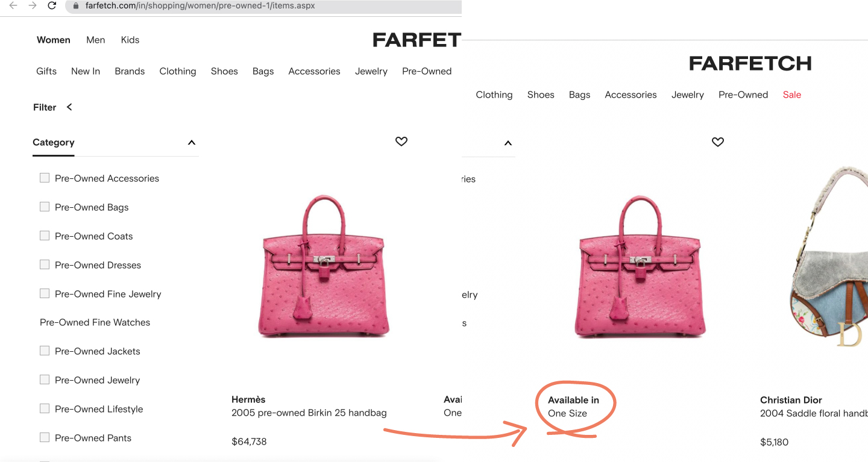Collapse the Category section chevron
Image resolution: width=868 pixels, height=462 pixels.
point(192,143)
